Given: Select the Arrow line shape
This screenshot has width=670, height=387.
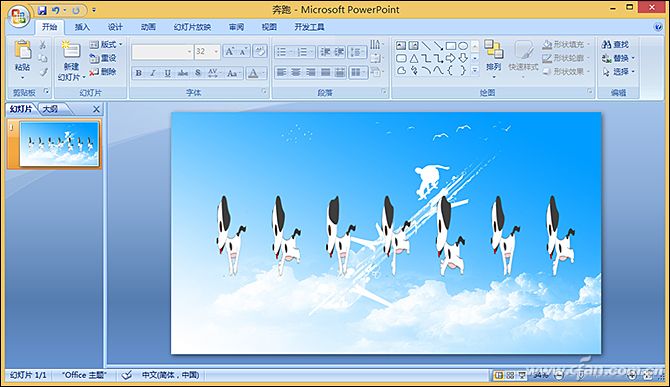Looking at the screenshot, I should pos(438,46).
